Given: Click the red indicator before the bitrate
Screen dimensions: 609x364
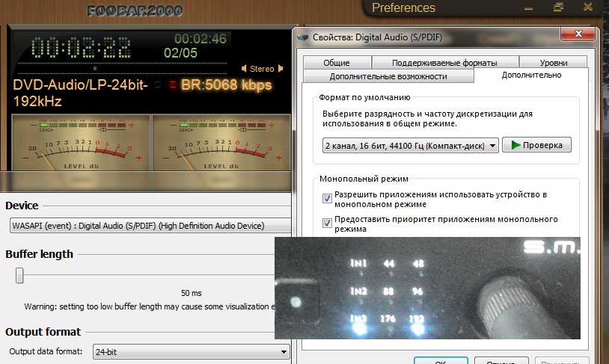Looking at the screenshot, I should click(173, 84).
